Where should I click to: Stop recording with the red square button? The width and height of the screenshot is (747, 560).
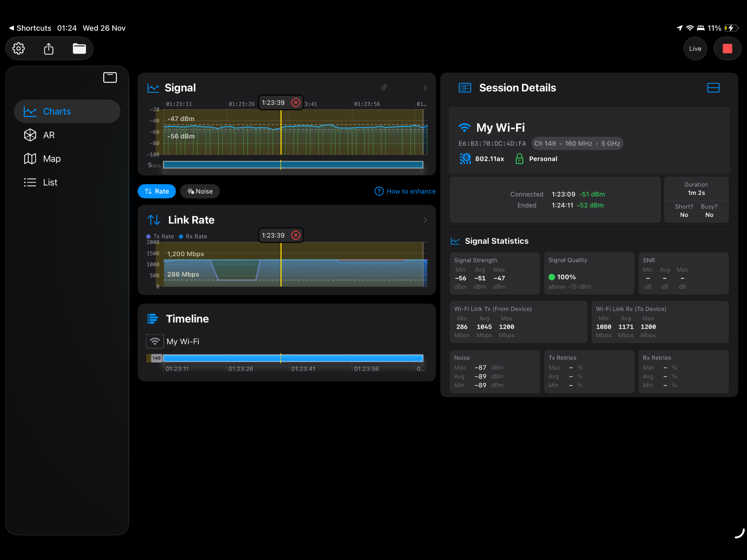click(x=727, y=49)
